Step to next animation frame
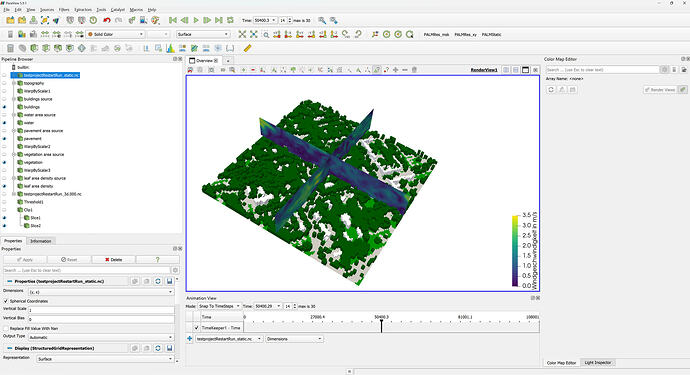 click(x=207, y=20)
